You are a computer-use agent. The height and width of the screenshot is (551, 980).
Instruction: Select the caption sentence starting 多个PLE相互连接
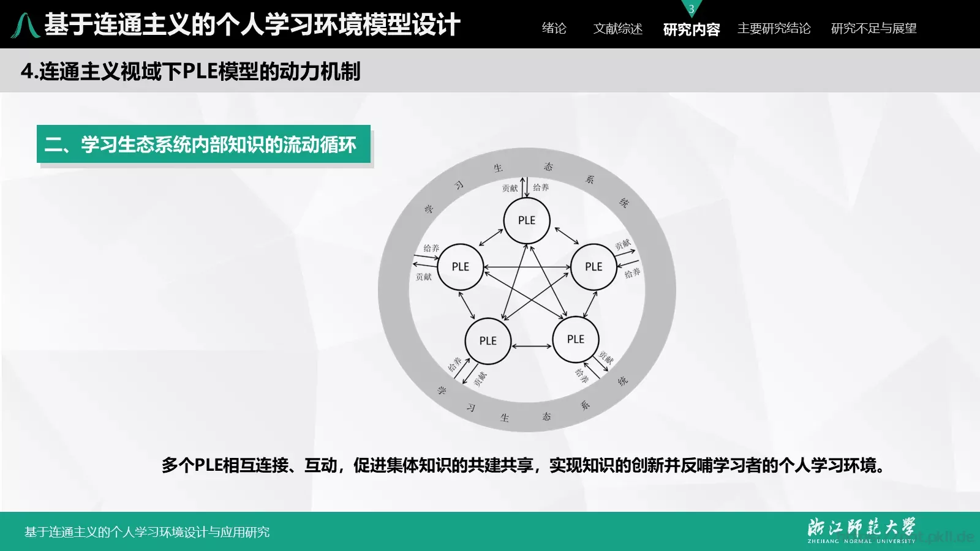click(524, 465)
